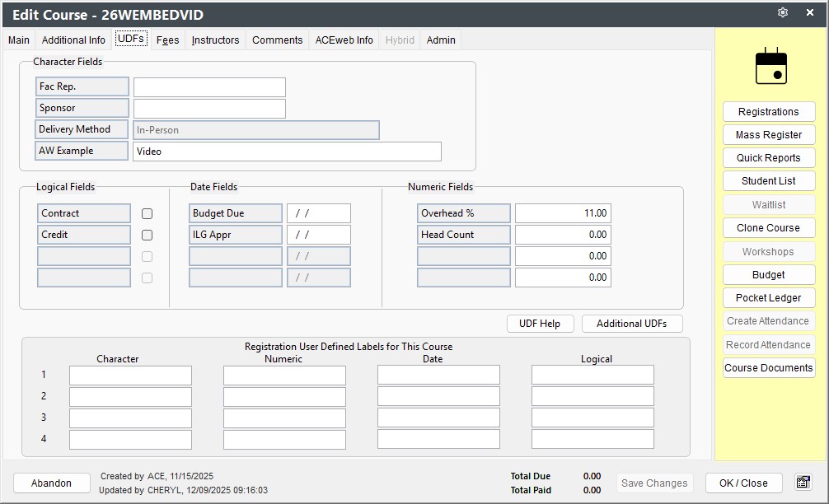829x504 pixels.
Task: Abandon the course edits
Action: (51, 483)
